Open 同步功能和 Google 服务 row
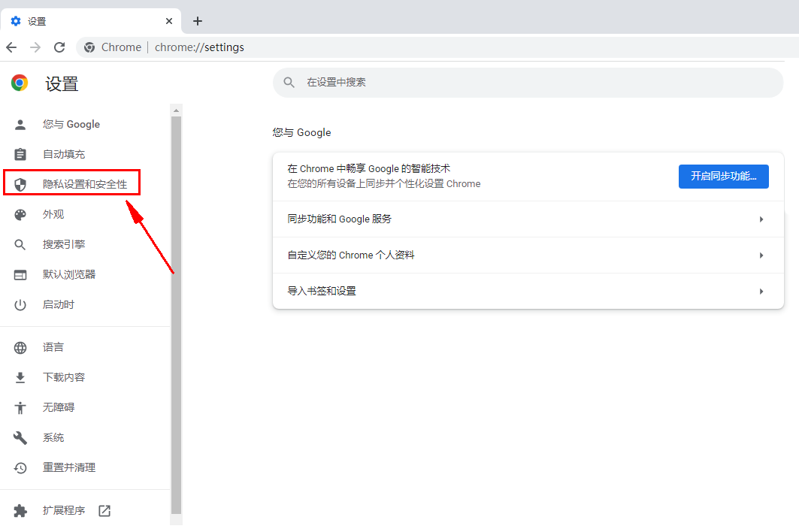Screen dimensions: 799x532 point(528,219)
